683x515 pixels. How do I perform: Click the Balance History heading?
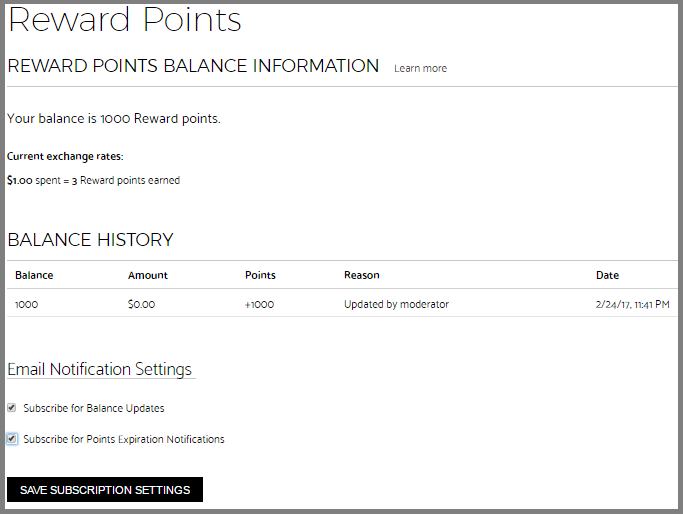(91, 240)
